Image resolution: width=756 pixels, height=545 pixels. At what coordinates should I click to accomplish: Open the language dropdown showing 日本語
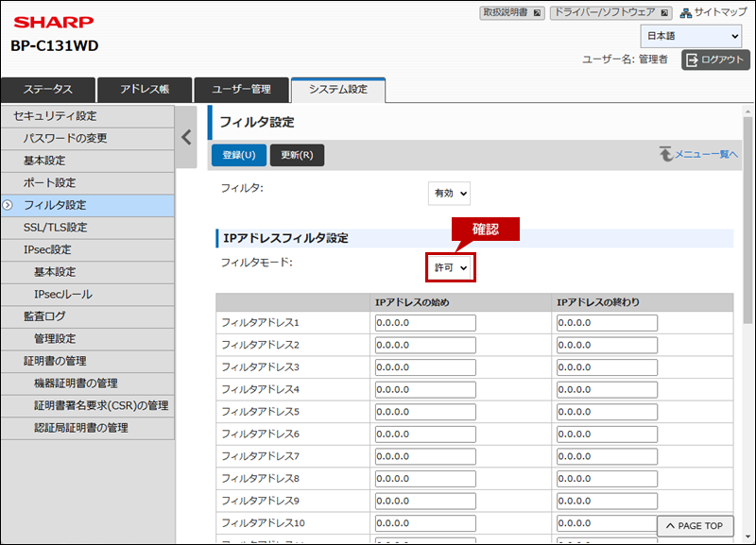pos(691,36)
